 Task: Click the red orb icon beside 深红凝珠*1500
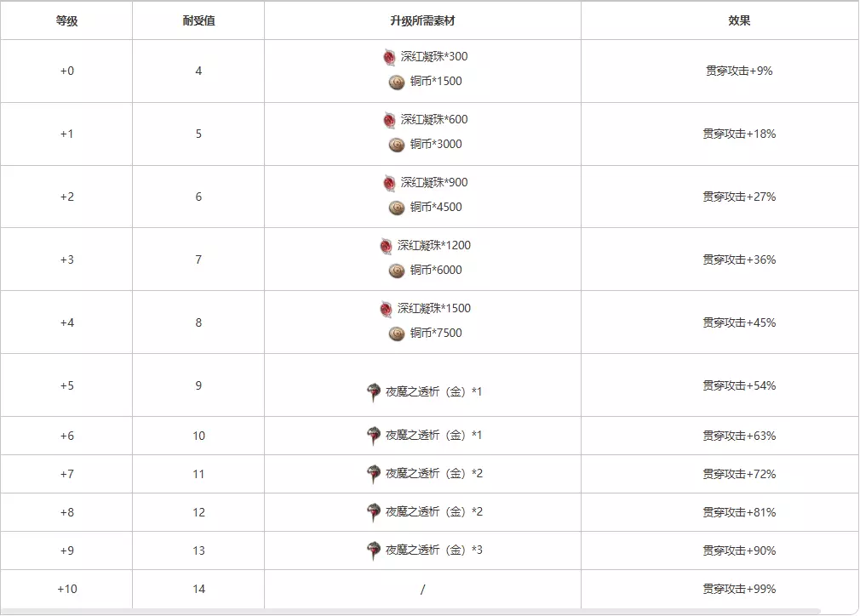[387, 309]
